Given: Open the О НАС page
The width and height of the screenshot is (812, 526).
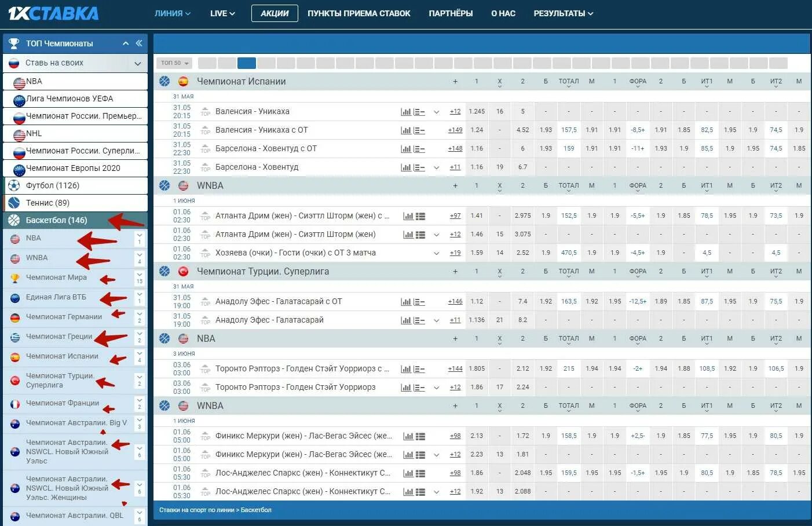Looking at the screenshot, I should tap(503, 13).
